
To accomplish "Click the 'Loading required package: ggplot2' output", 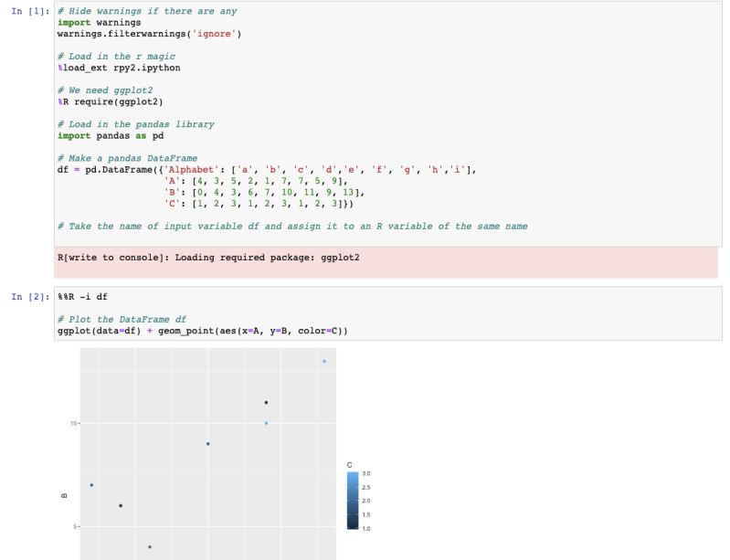I will pyautogui.click(x=208, y=258).
